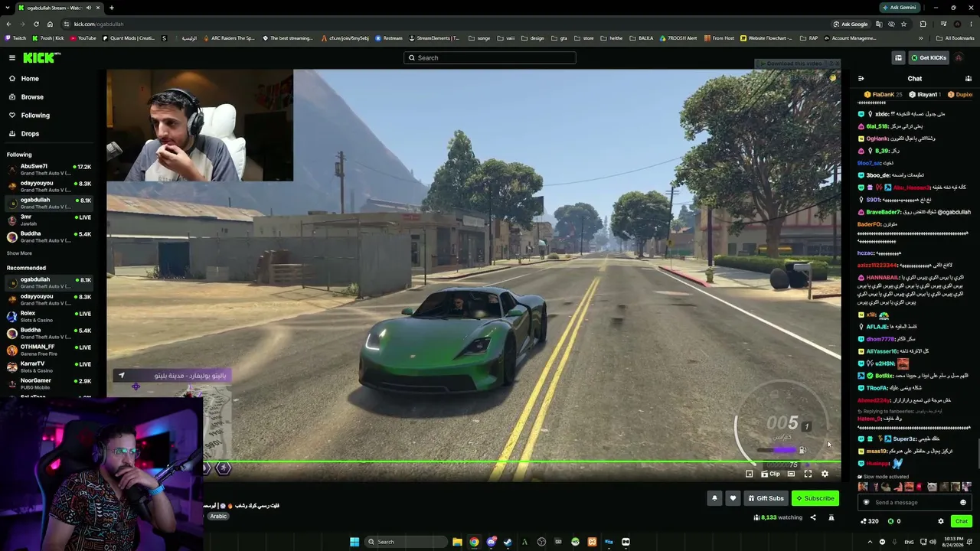Open the Windows Start menu
The width and height of the screenshot is (980, 551).
(354, 542)
